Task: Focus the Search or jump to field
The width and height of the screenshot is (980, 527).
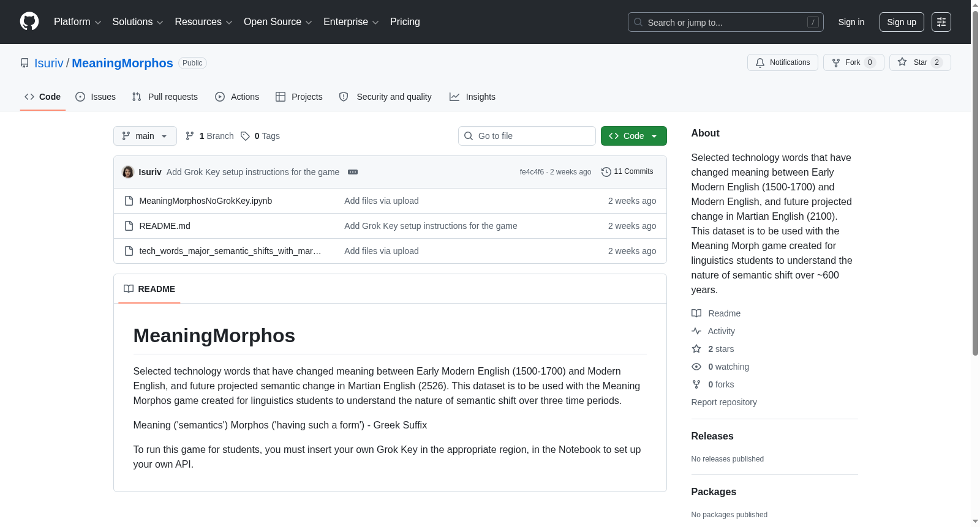Action: (726, 22)
